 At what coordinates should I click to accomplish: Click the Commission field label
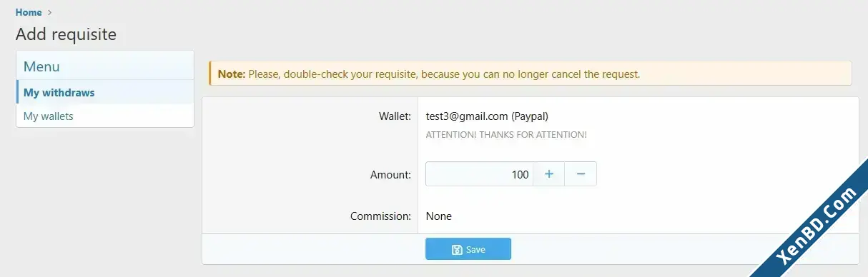380,216
